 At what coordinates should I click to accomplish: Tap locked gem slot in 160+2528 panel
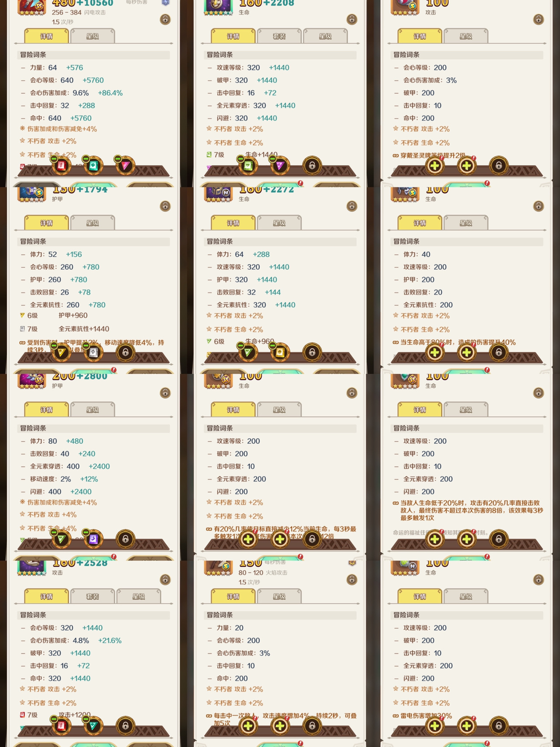[x=125, y=726]
